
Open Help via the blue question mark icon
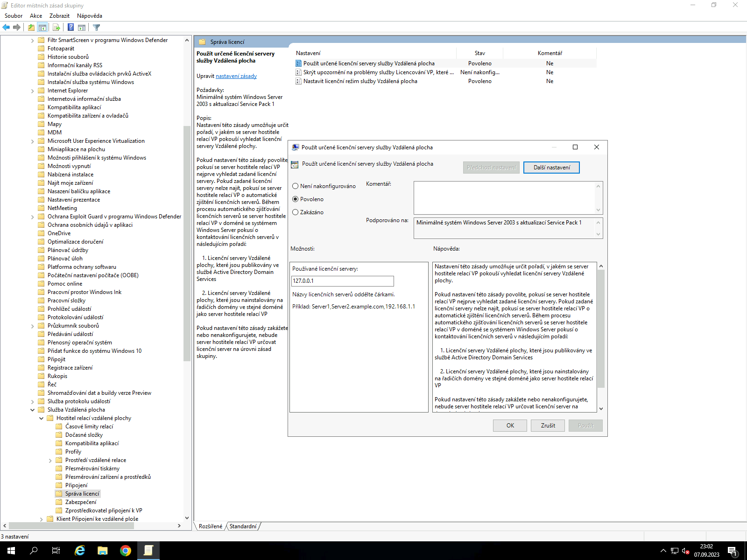pos(70,28)
